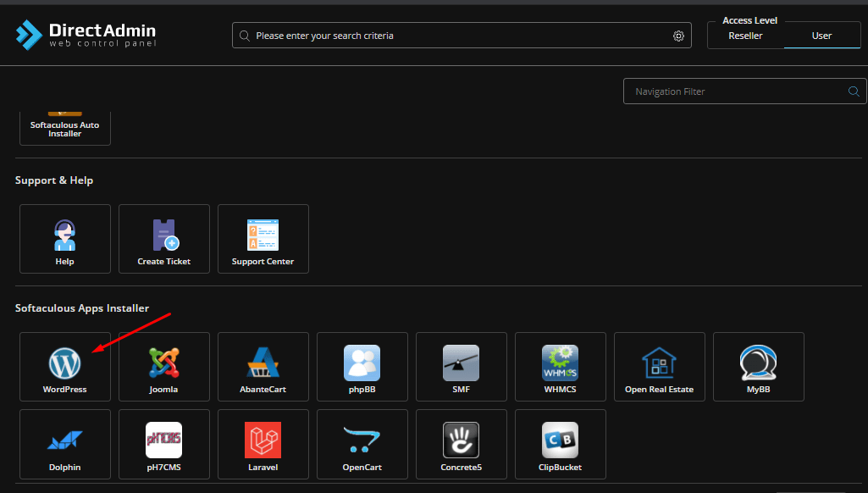
Task: Click the navigation filter magnifier icon
Action: (x=854, y=91)
